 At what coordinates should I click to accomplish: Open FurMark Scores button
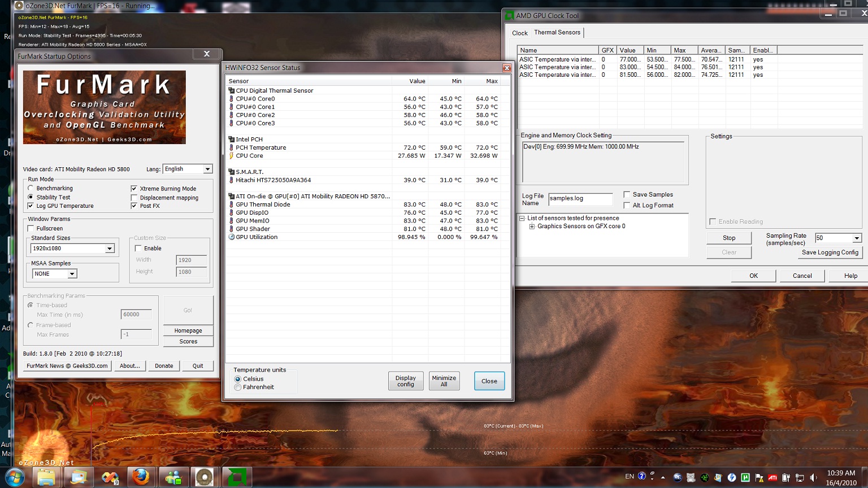tap(188, 342)
